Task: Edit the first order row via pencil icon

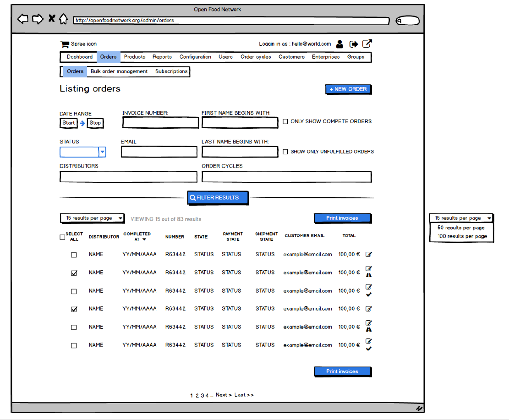Action: coord(369,255)
